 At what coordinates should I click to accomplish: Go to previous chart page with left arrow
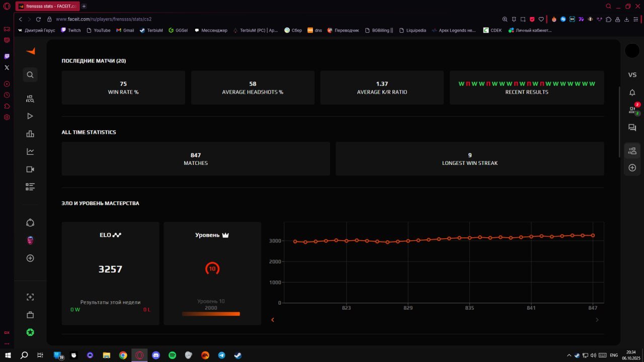pyautogui.click(x=273, y=320)
